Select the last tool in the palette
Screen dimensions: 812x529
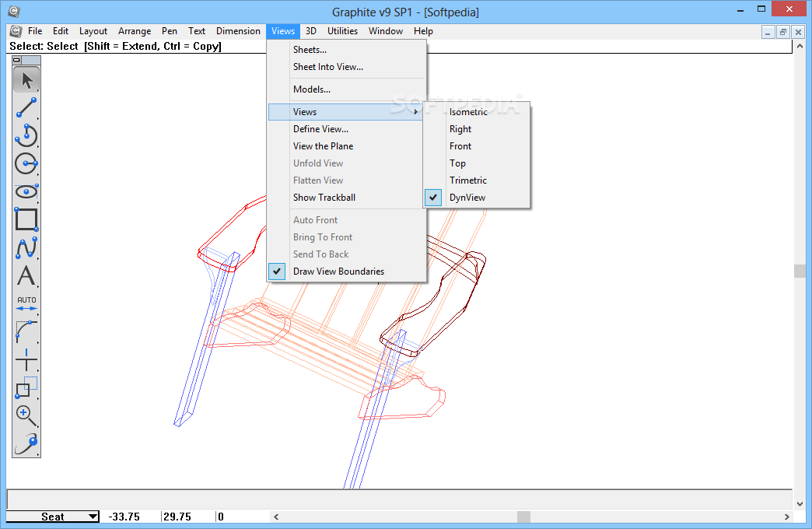[26, 443]
